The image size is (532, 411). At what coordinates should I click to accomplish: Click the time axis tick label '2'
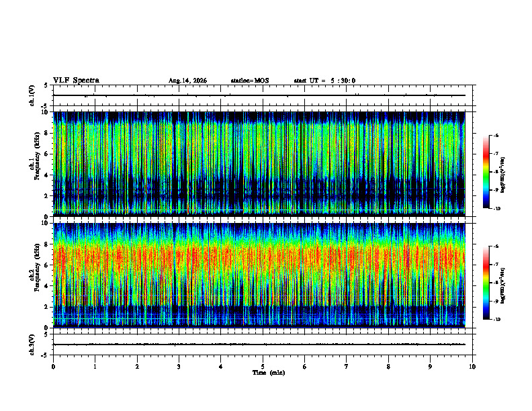pos(137,367)
